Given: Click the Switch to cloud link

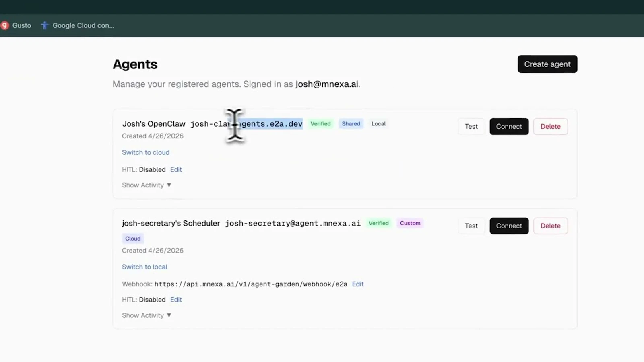Looking at the screenshot, I should 146,152.
